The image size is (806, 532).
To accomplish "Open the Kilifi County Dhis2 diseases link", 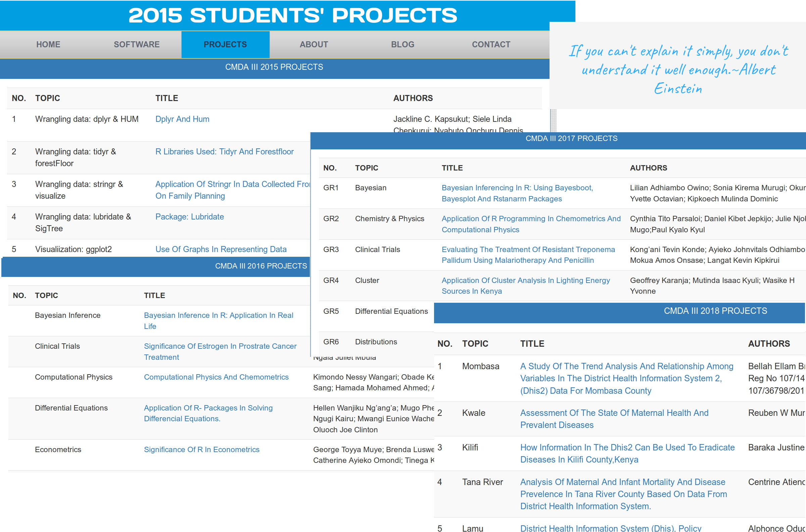I will point(627,453).
